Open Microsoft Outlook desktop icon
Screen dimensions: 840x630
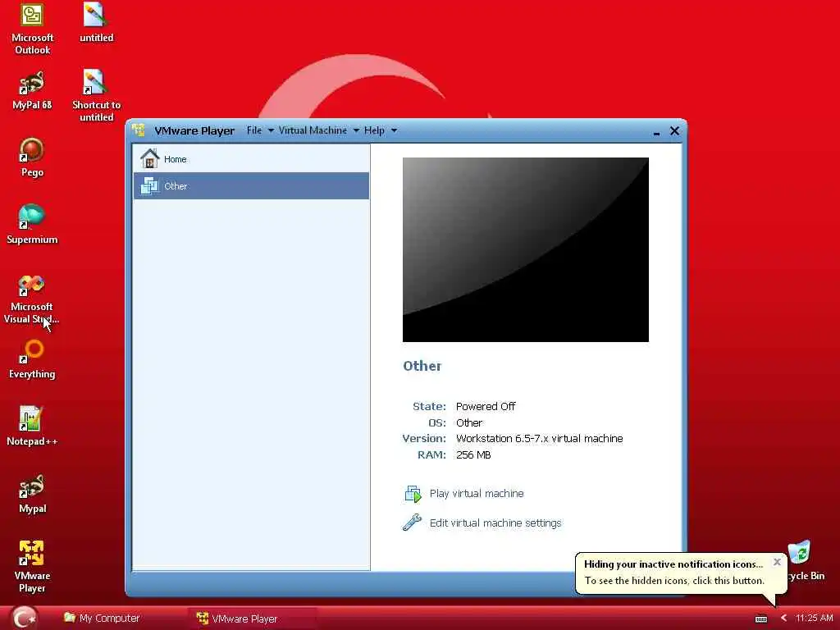pyautogui.click(x=32, y=28)
